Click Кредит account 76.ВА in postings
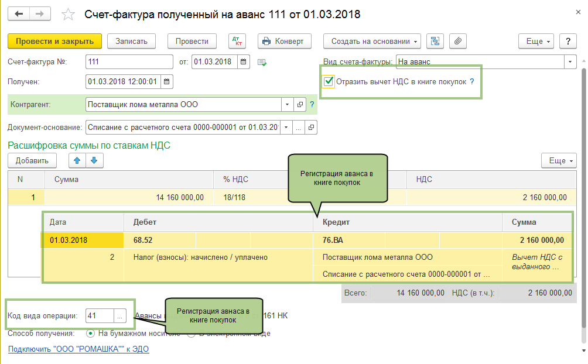This screenshot has height=364, width=588. pos(348,241)
